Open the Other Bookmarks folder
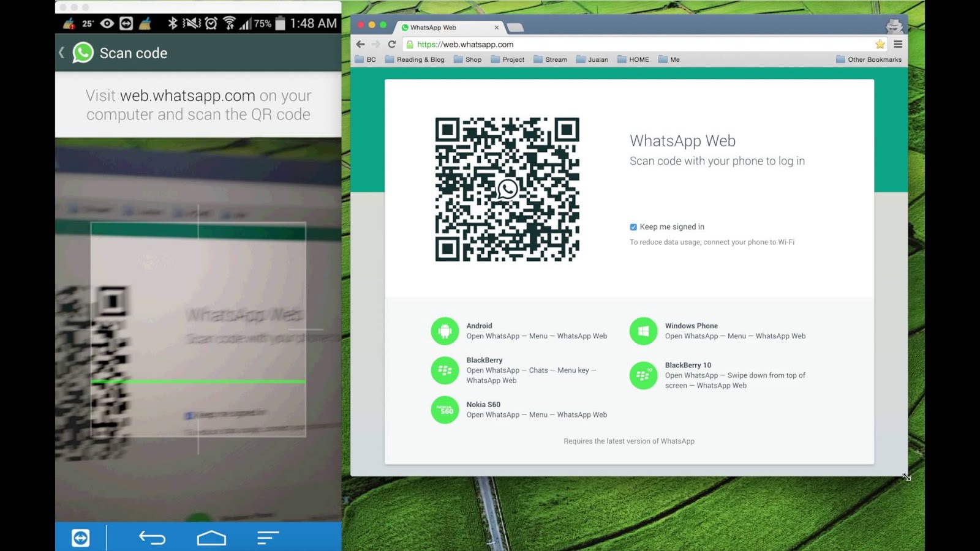 [869, 59]
